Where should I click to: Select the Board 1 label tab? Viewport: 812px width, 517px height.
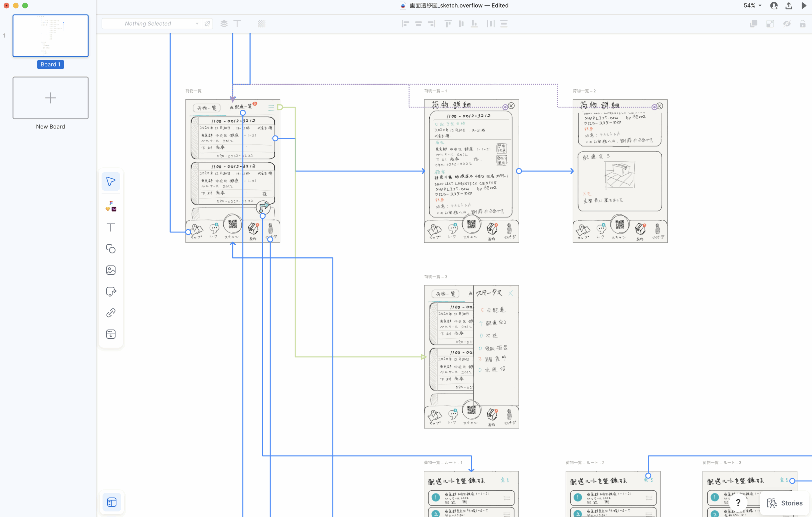[50, 64]
